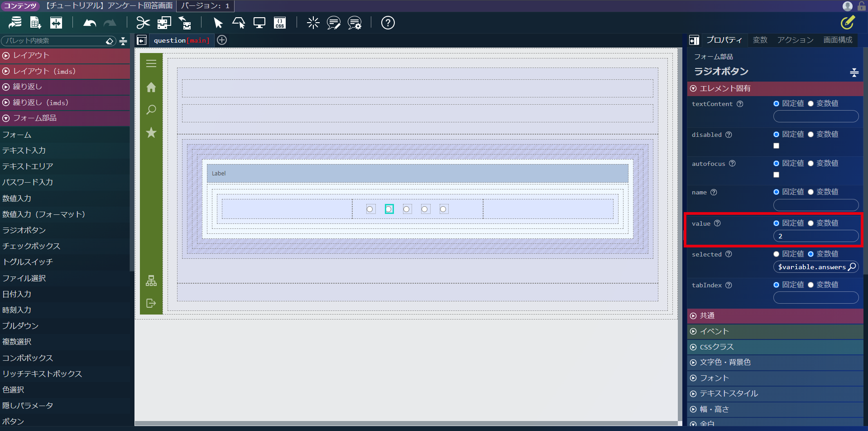Set tabIndex to 変数値

pyautogui.click(x=810, y=285)
